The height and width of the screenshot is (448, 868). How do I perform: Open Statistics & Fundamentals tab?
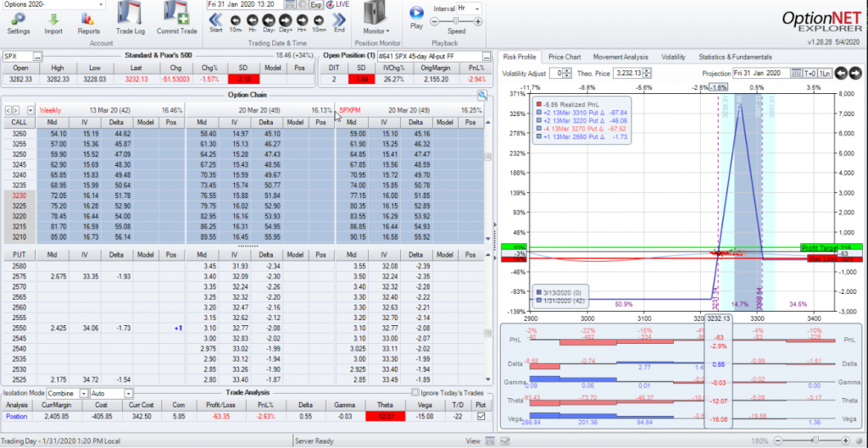coord(735,57)
